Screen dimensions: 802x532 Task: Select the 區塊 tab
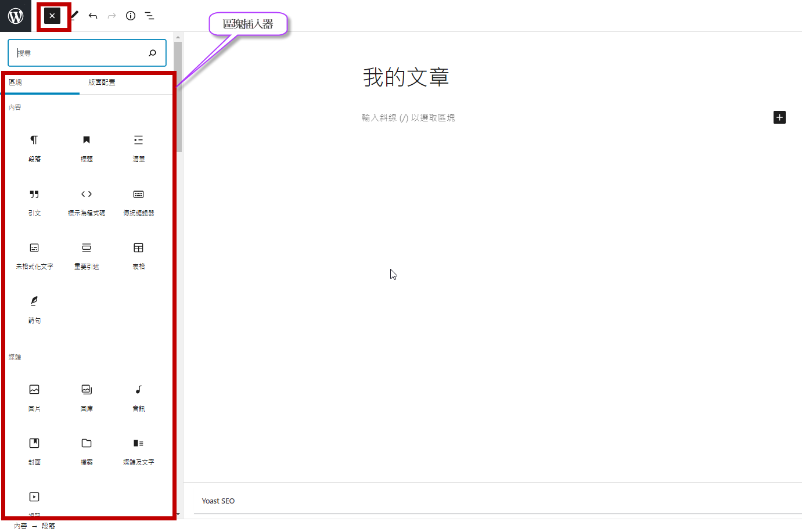(16, 82)
